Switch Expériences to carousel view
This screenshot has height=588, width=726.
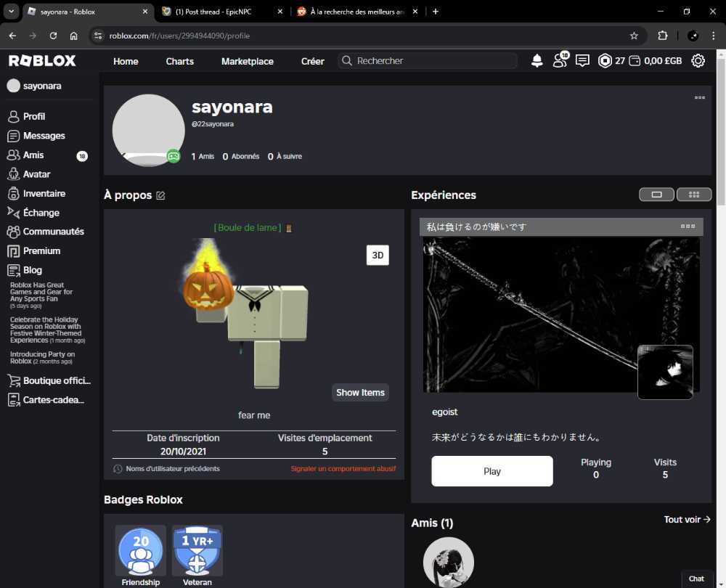tap(656, 194)
